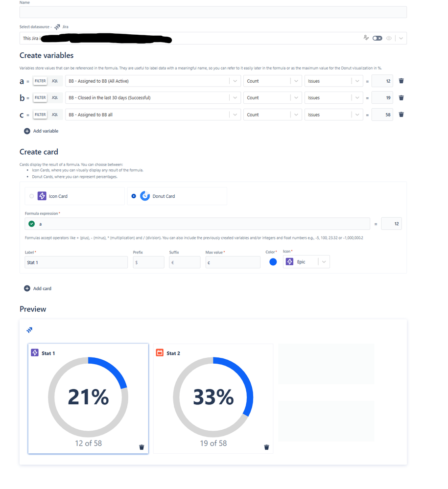Click the Name input field
Screen dimensions: 448x489
(x=213, y=12)
